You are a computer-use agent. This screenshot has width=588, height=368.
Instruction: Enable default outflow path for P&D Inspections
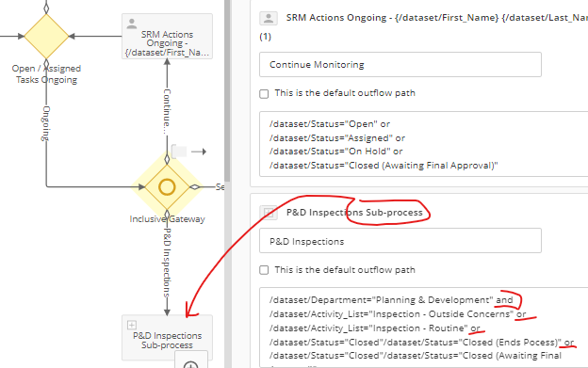click(264, 270)
